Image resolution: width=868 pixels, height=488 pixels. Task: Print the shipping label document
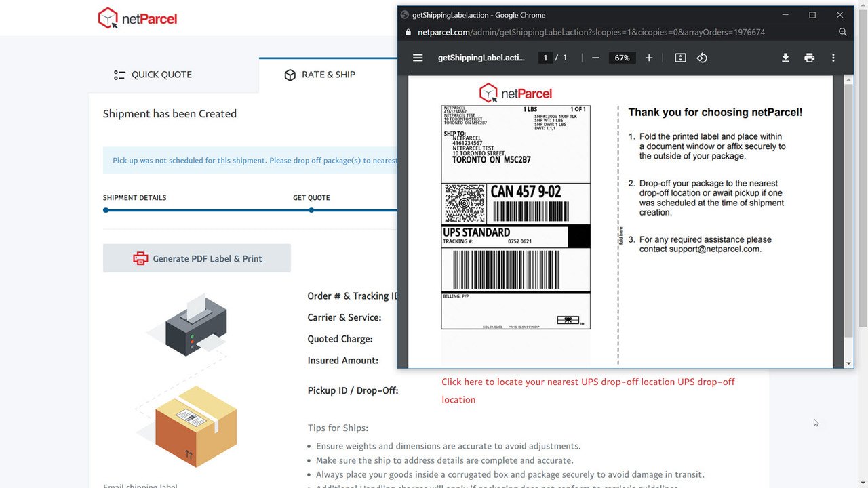[x=809, y=58]
